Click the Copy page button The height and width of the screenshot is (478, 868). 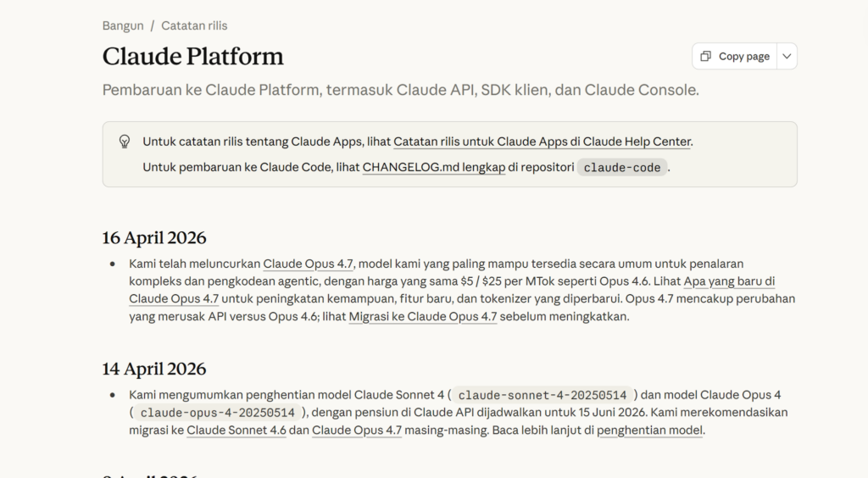coord(735,57)
